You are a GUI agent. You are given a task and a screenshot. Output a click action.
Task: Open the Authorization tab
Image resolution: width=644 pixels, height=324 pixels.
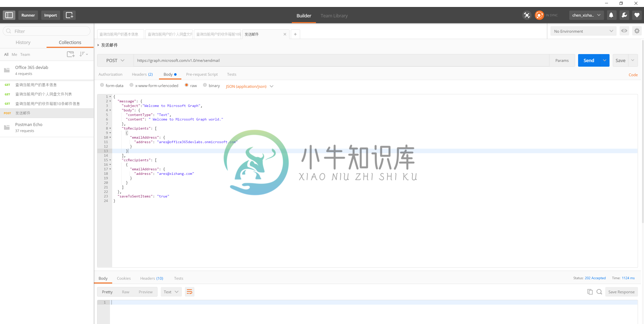coord(110,74)
